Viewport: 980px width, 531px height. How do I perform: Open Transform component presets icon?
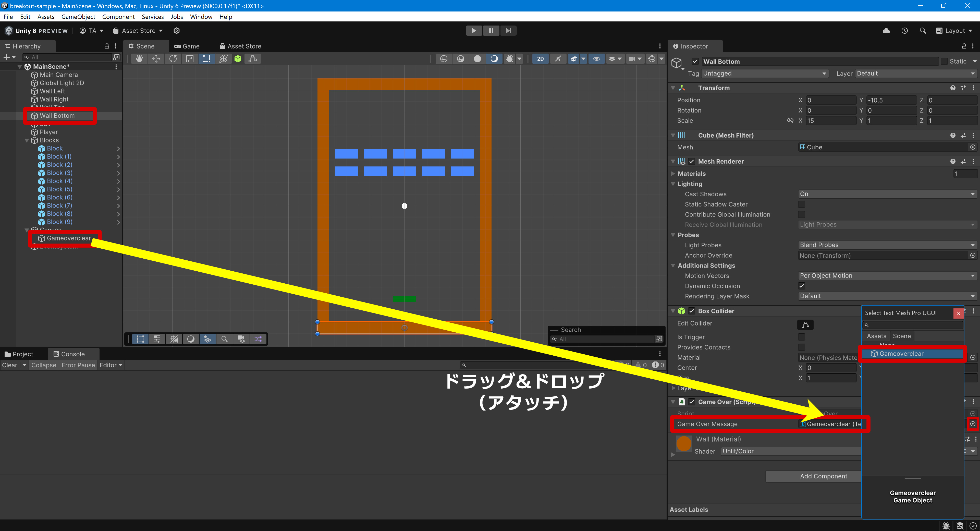coord(963,88)
